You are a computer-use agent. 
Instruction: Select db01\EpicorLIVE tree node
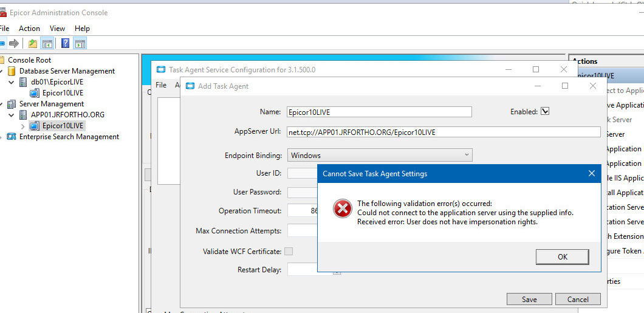point(57,81)
